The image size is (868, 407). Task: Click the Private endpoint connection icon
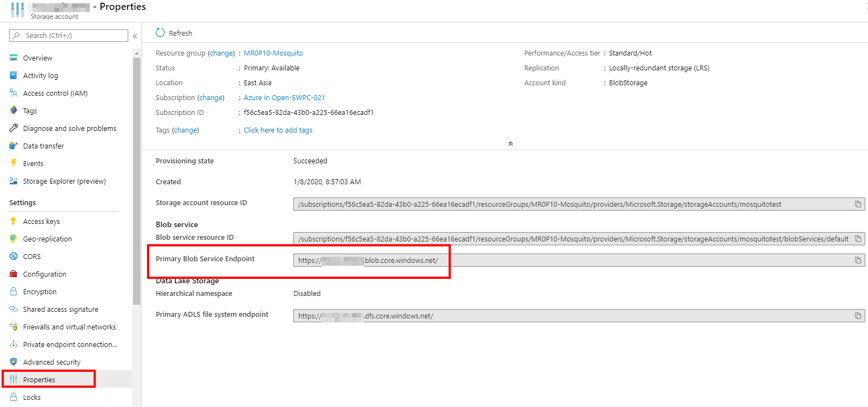tap(13, 344)
